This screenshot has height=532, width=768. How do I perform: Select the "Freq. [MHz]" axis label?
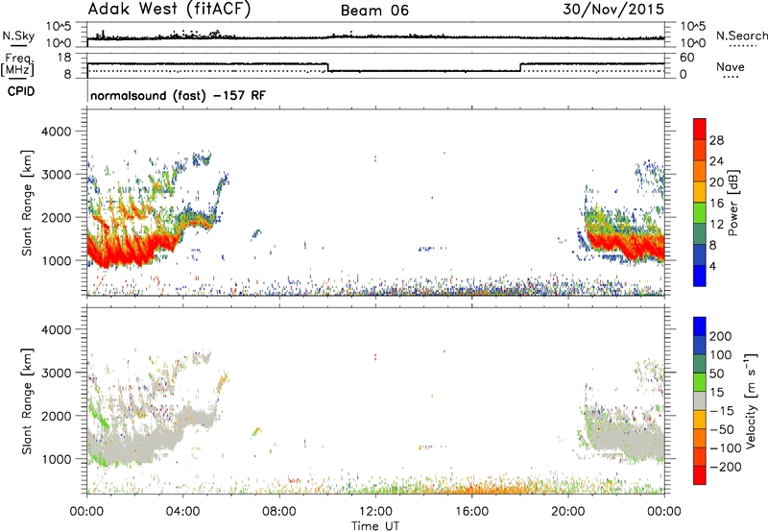coord(17,64)
